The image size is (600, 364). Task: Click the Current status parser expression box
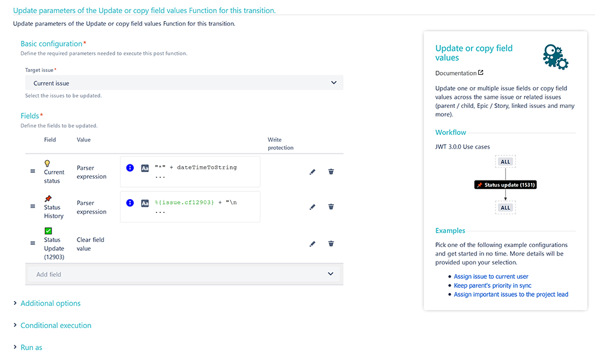coord(190,172)
